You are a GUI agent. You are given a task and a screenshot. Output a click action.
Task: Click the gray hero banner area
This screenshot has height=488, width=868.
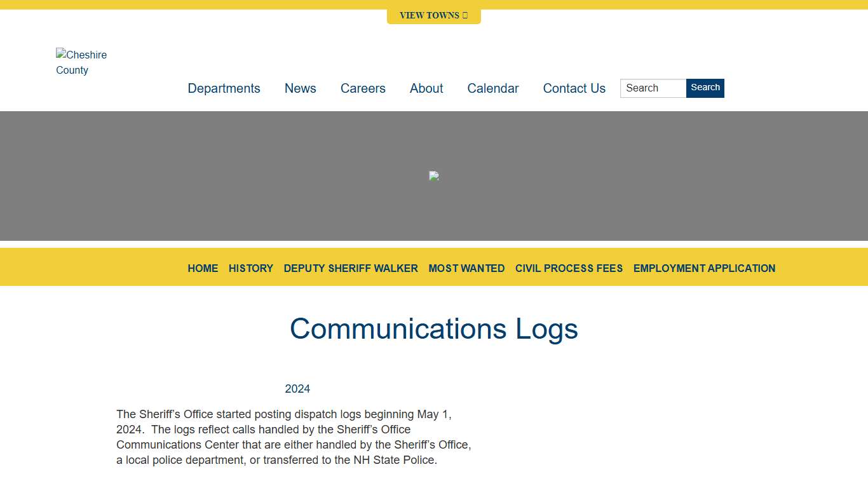point(191,176)
